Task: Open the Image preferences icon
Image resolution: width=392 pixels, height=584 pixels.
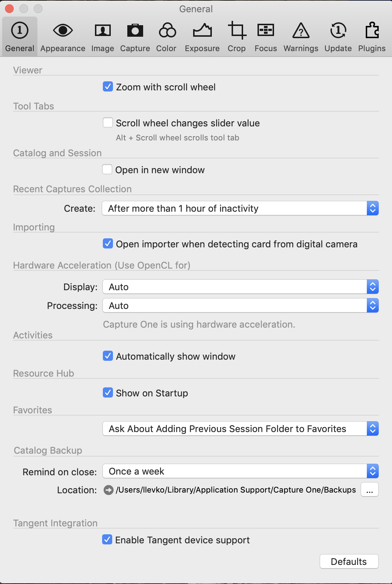Action: coord(102,31)
